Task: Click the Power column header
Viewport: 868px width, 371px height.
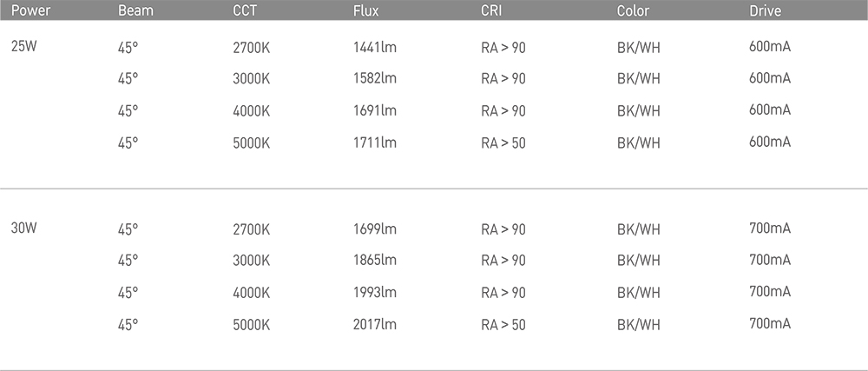Action: coord(31,10)
